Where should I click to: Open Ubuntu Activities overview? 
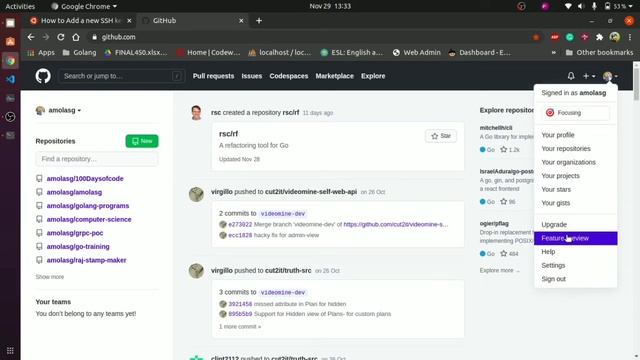point(20,6)
